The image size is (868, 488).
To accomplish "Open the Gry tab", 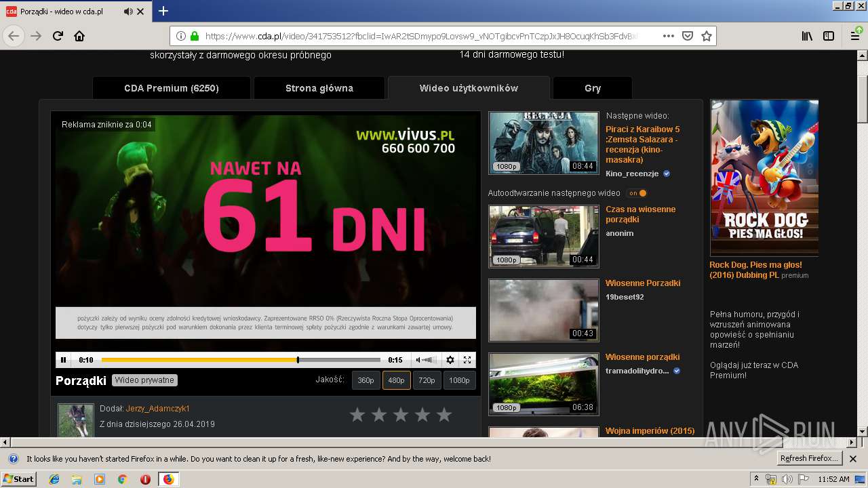I will pyautogui.click(x=593, y=88).
